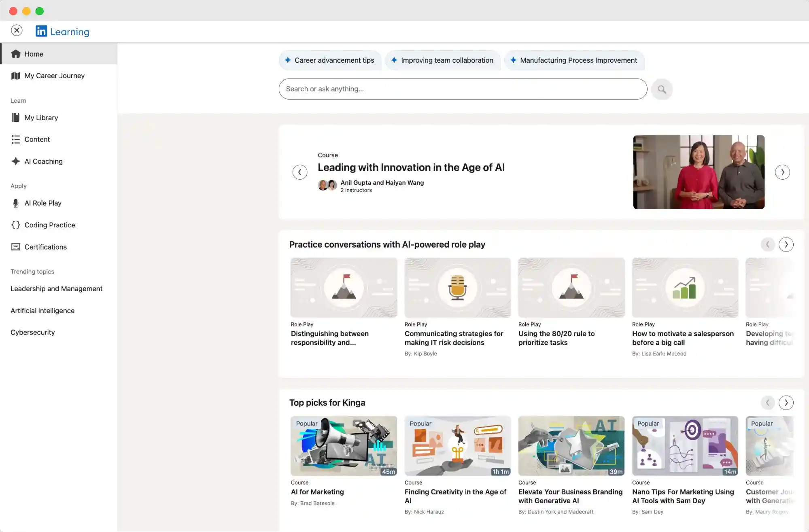Go to My Library
Viewport: 809px width, 532px height.
pos(59,118)
